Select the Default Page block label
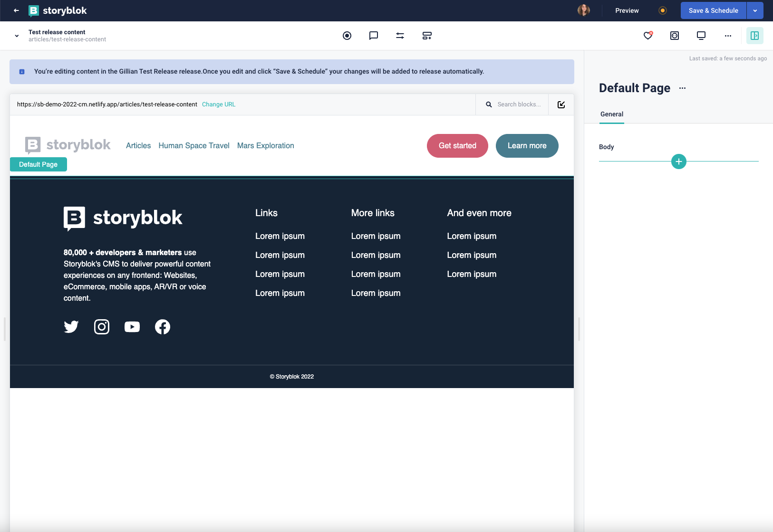 coord(39,164)
